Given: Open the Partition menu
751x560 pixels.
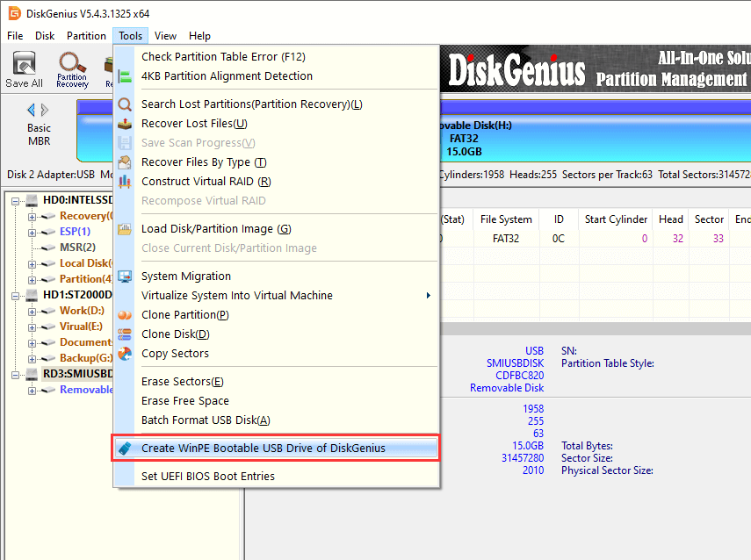Looking at the screenshot, I should (x=86, y=36).
